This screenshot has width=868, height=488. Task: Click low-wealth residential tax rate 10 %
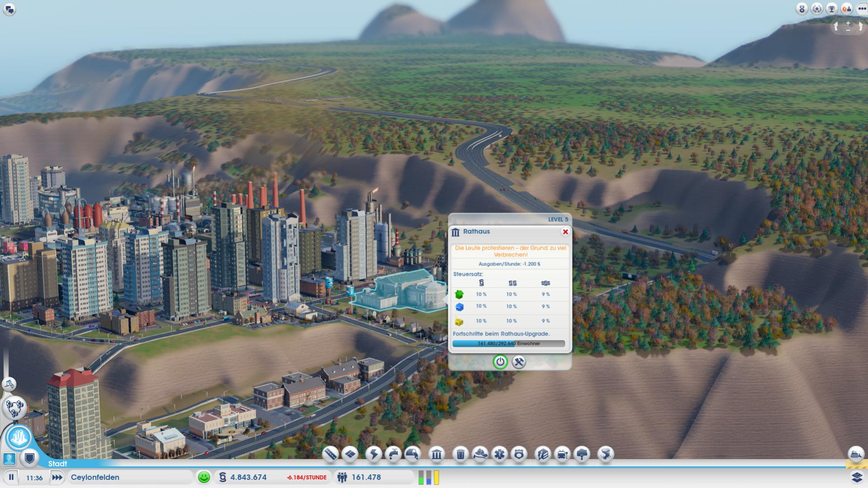[481, 294]
